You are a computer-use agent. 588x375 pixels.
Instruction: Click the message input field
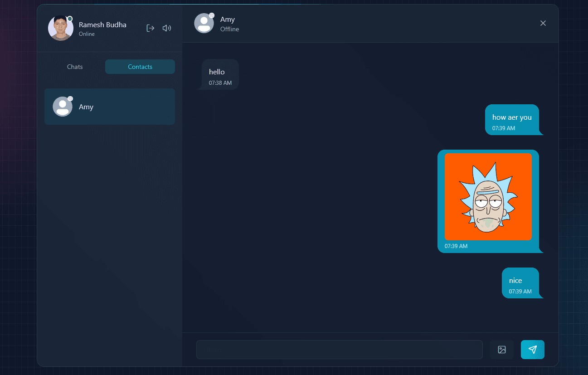coord(339,349)
